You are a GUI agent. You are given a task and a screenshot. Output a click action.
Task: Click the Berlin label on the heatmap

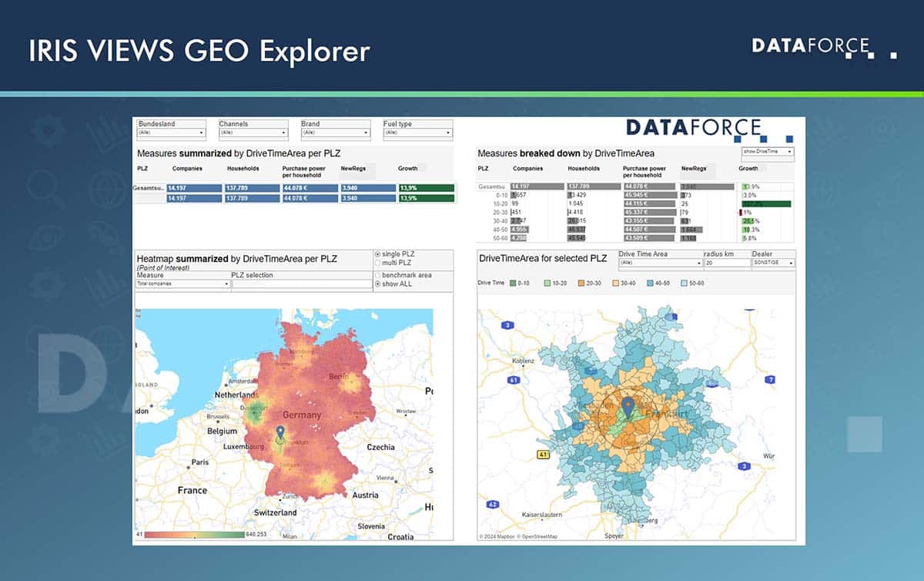click(340, 375)
